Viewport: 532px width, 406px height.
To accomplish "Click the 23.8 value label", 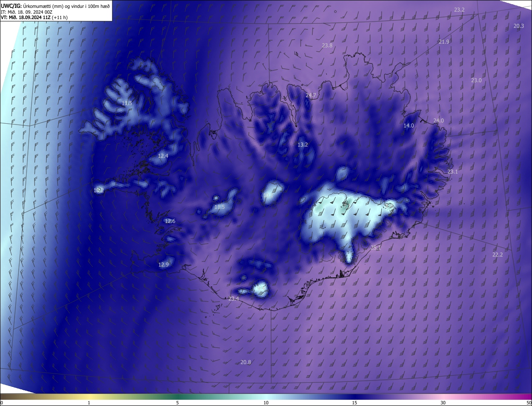I will click(327, 45).
